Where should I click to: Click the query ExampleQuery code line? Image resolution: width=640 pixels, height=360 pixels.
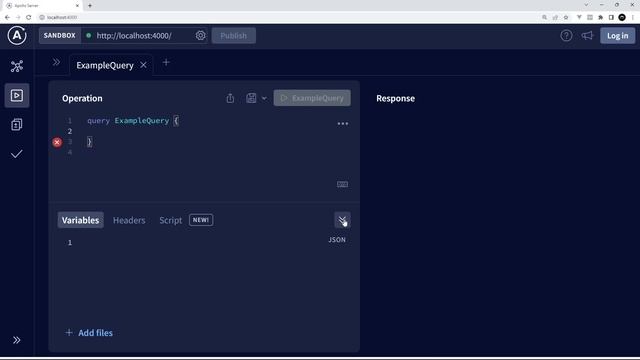click(133, 121)
